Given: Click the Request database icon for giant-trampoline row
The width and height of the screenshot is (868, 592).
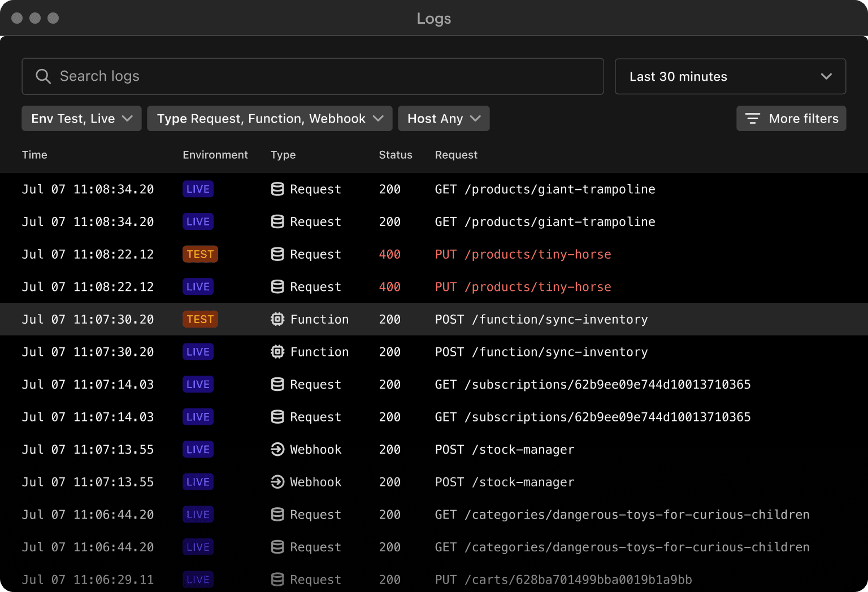Looking at the screenshot, I should (x=277, y=189).
